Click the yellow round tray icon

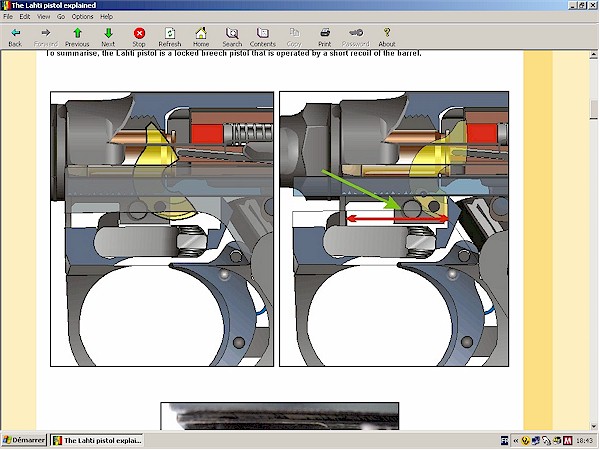point(525,441)
